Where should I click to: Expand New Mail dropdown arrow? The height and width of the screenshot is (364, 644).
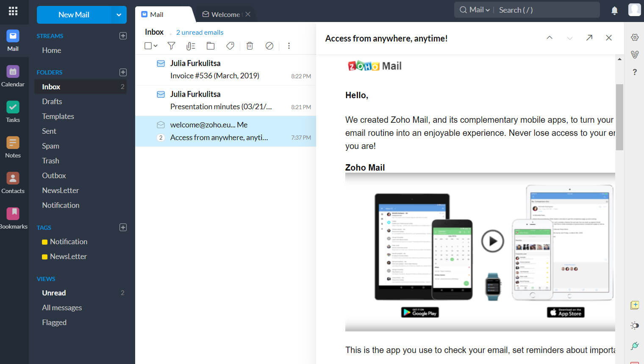pyautogui.click(x=119, y=15)
